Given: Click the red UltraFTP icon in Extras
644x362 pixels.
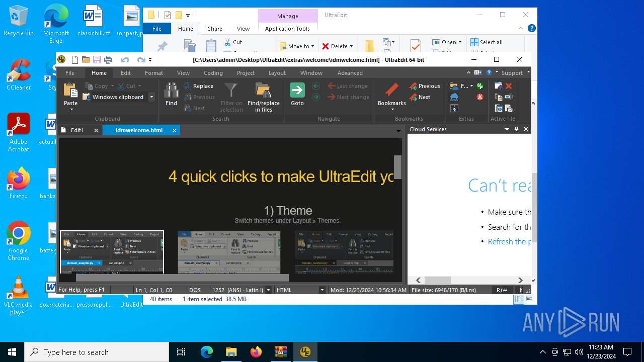Looking at the screenshot, I should [x=480, y=97].
